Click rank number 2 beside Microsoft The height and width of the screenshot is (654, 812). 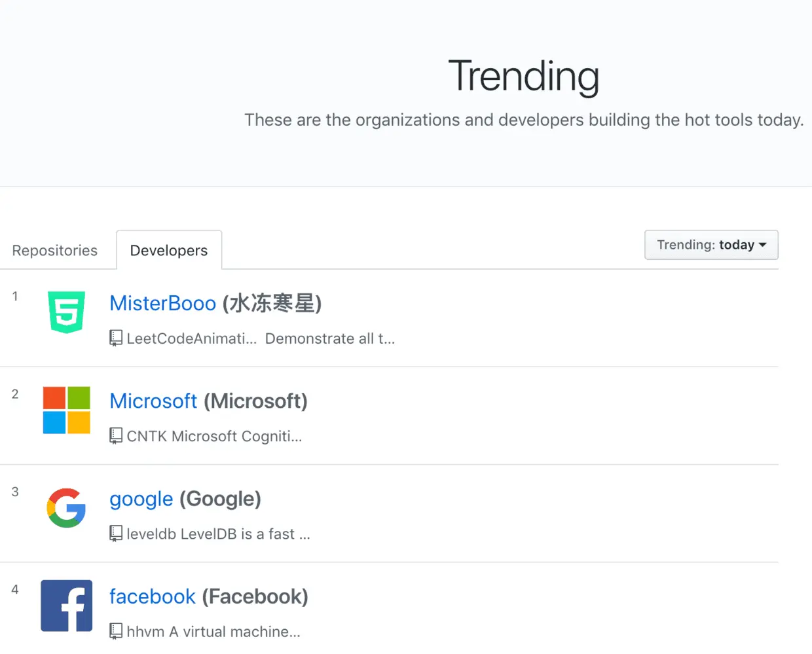click(15, 393)
